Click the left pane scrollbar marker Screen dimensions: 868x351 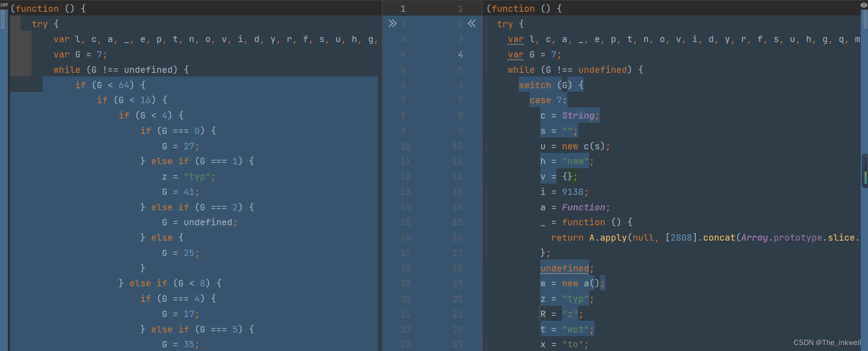pyautogui.click(x=3, y=19)
